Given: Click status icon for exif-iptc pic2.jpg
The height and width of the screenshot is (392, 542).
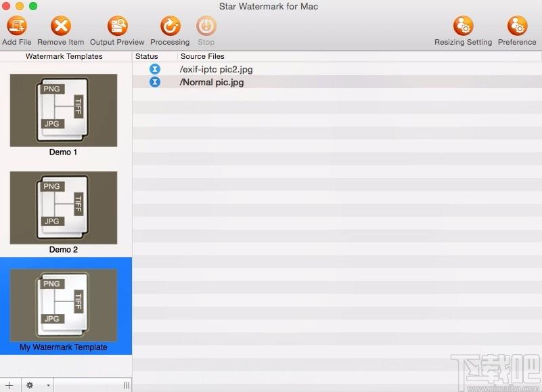Looking at the screenshot, I should coord(155,69).
